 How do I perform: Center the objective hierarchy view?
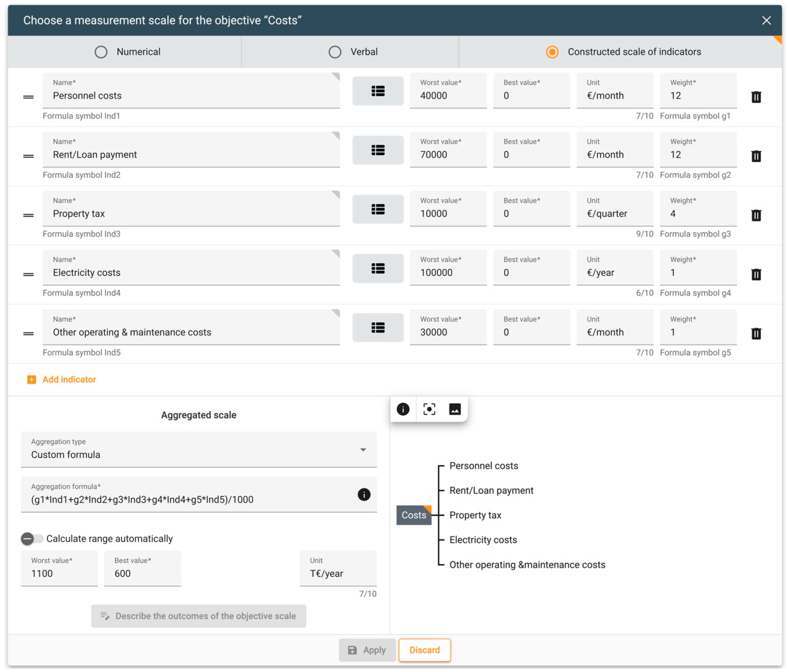(x=429, y=409)
